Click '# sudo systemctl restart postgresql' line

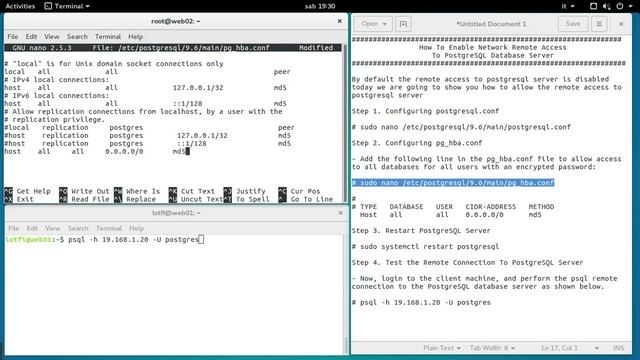tap(425, 247)
